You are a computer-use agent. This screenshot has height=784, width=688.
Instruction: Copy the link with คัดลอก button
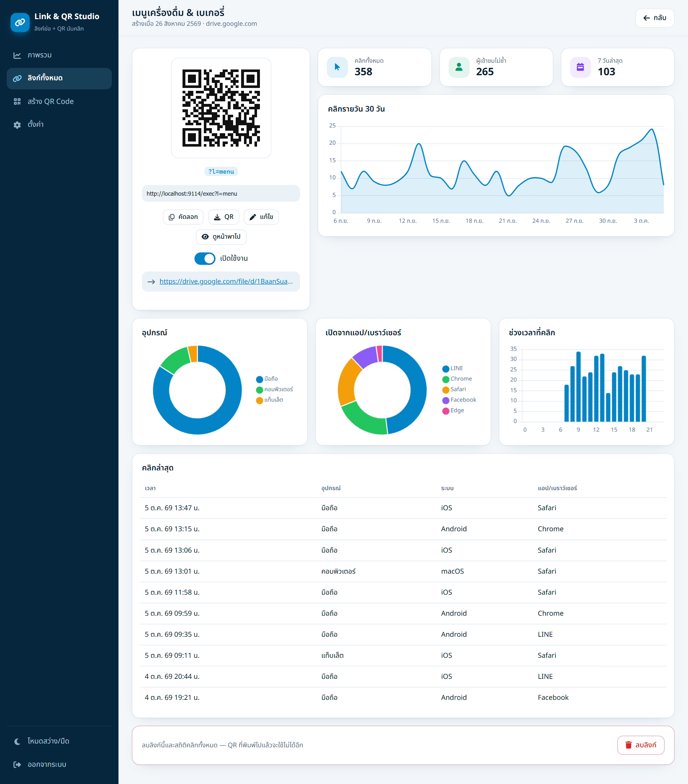coord(183,217)
